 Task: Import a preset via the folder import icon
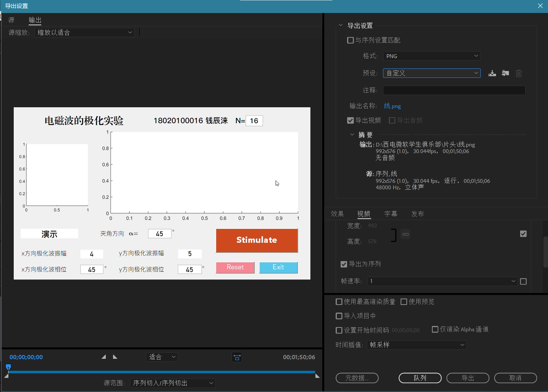pyautogui.click(x=505, y=73)
